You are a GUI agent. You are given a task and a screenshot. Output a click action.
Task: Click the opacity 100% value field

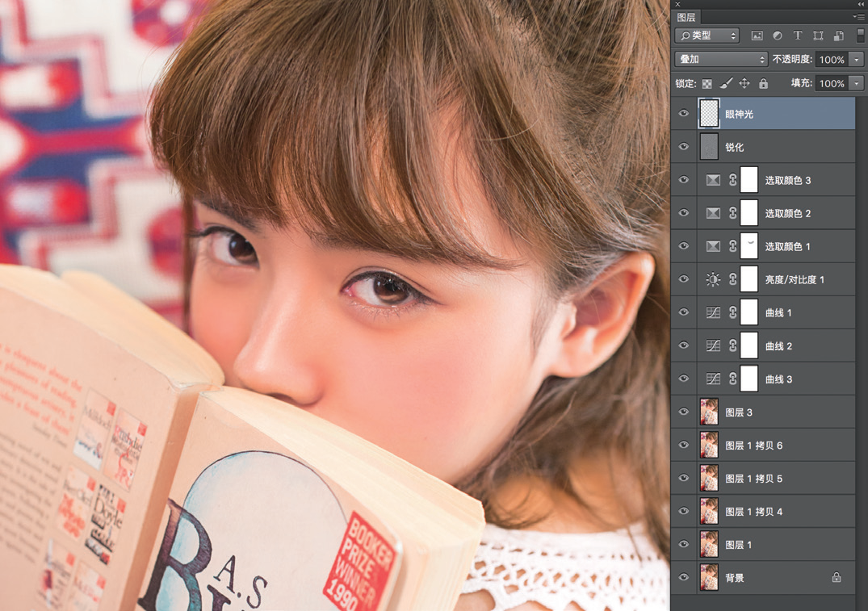pos(832,59)
